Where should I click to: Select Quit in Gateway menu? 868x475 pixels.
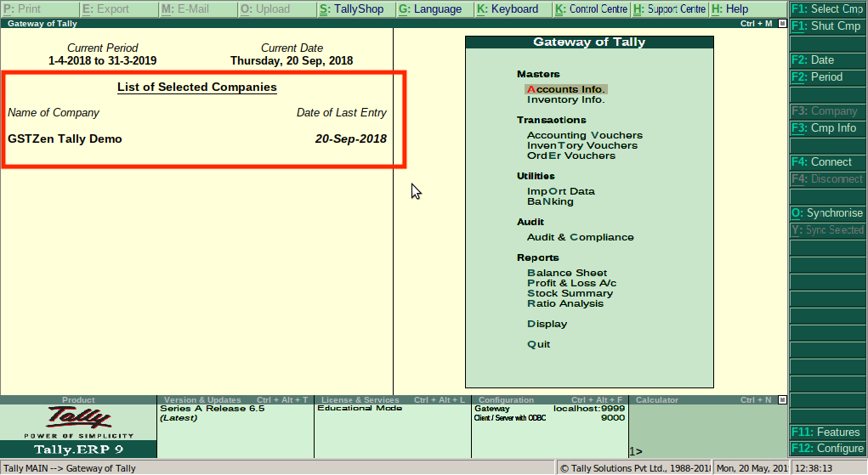pyautogui.click(x=539, y=344)
